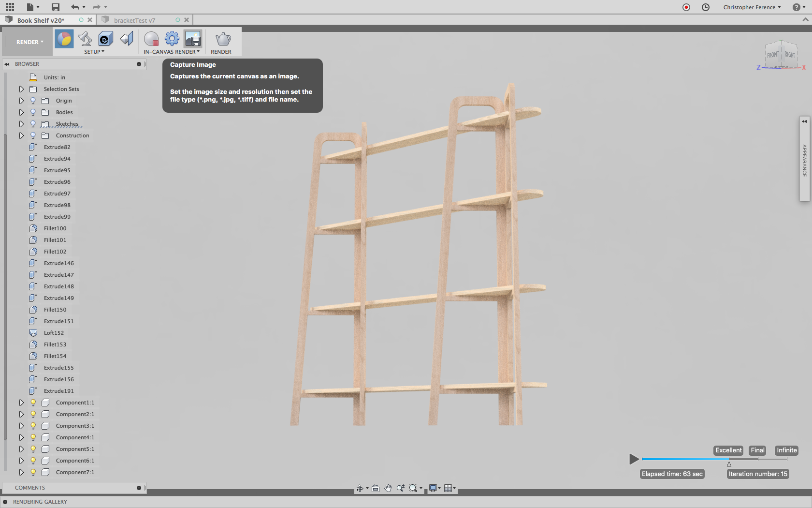812x508 pixels.
Task: Toggle visibility of Origin folder
Action: [x=33, y=101]
